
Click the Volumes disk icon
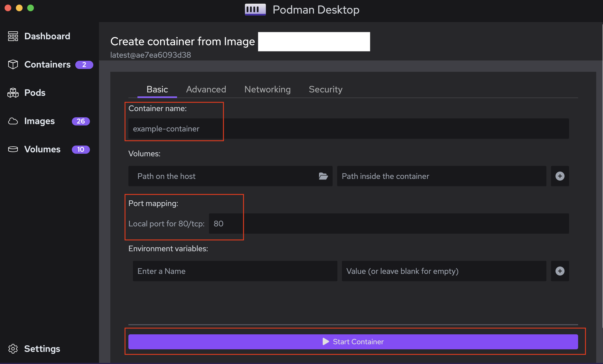point(13,149)
